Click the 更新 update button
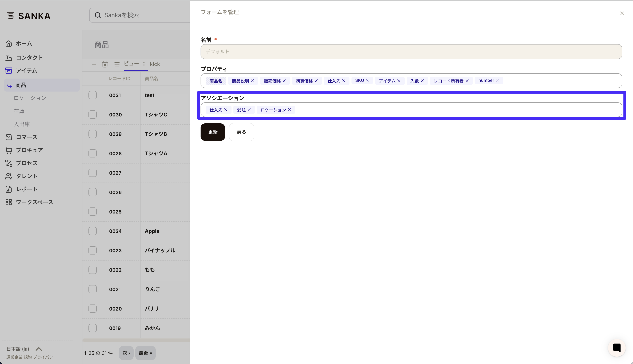 (212, 132)
